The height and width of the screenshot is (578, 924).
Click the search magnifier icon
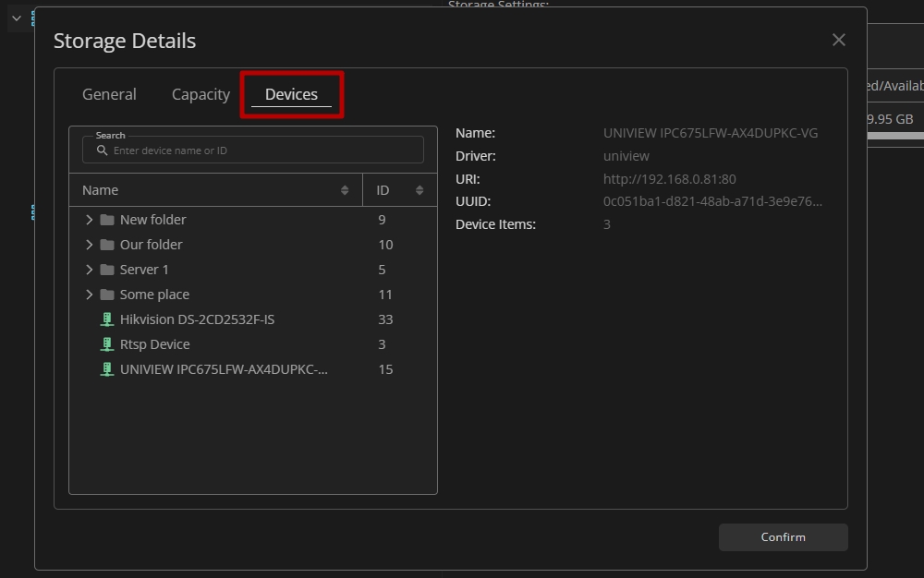coord(102,151)
